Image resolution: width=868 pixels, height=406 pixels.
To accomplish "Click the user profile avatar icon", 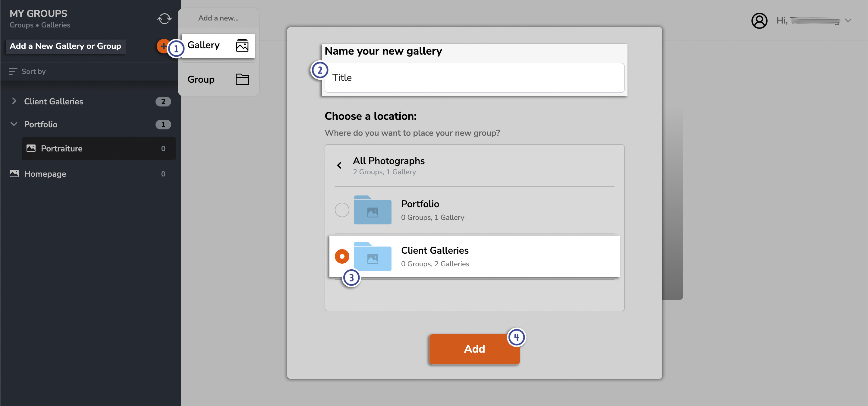I will (x=759, y=21).
